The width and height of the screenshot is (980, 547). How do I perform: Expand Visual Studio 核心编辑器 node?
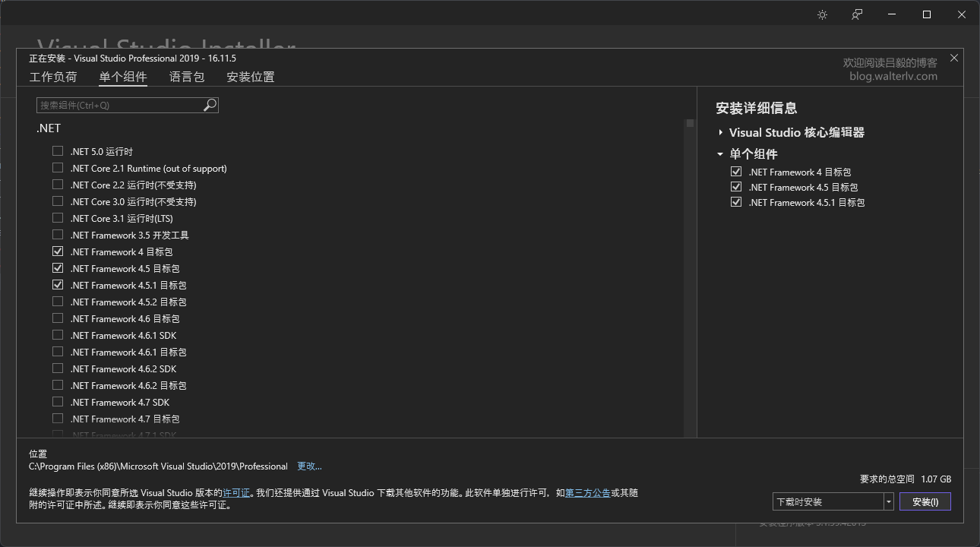click(720, 132)
